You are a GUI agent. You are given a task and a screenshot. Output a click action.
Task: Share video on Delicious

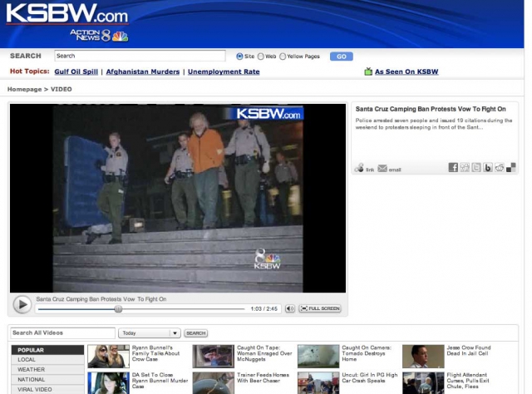click(x=511, y=167)
